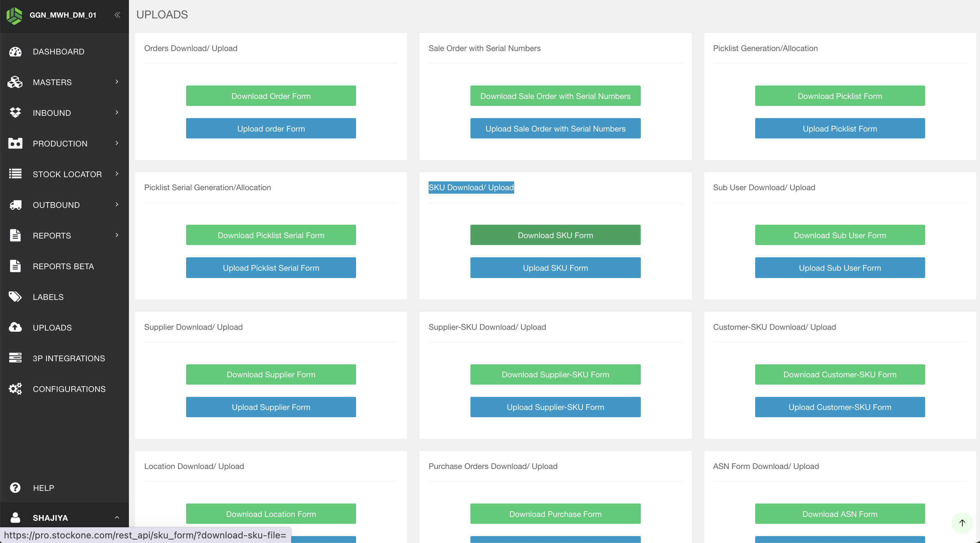Click the Uploads cloud icon

[x=15, y=327]
